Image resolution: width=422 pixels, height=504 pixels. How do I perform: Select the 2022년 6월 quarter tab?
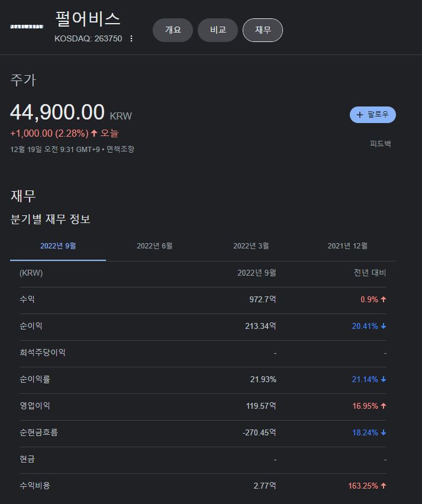[154, 246]
